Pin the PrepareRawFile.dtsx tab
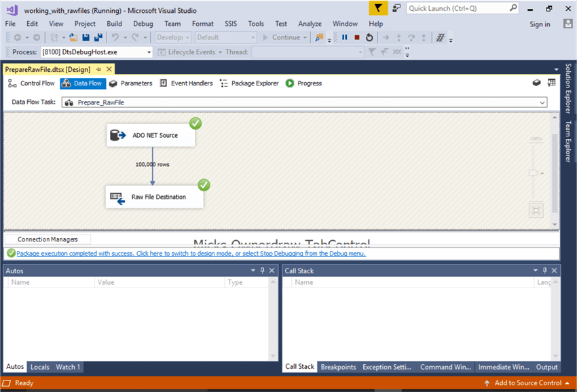 click(98, 69)
